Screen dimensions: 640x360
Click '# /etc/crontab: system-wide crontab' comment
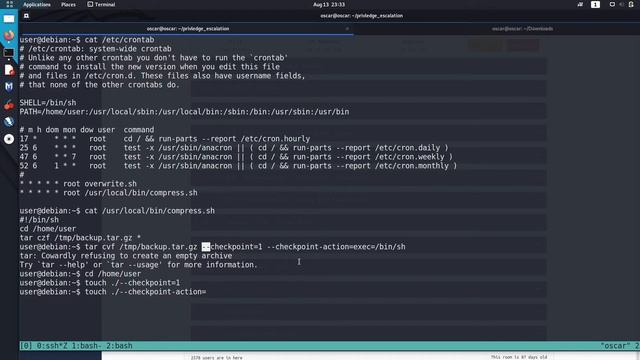[96, 49]
